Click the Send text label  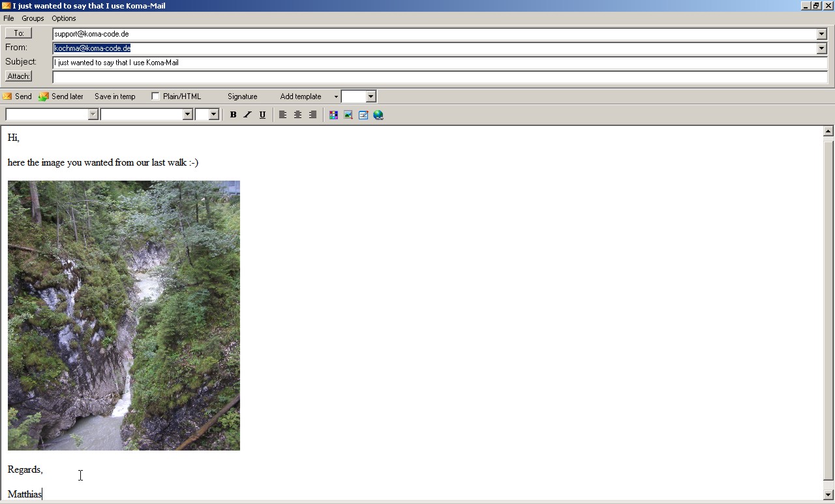(x=23, y=96)
